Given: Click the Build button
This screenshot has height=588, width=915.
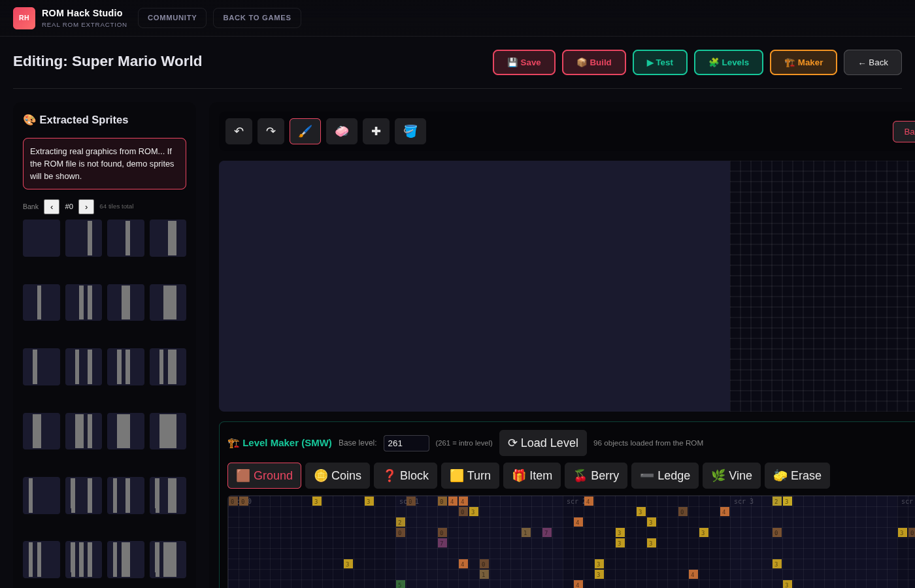Looking at the screenshot, I should pos(594,63).
